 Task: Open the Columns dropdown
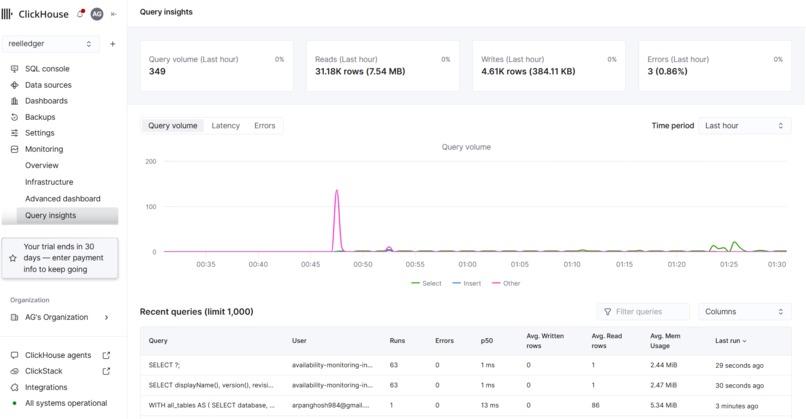pos(744,312)
